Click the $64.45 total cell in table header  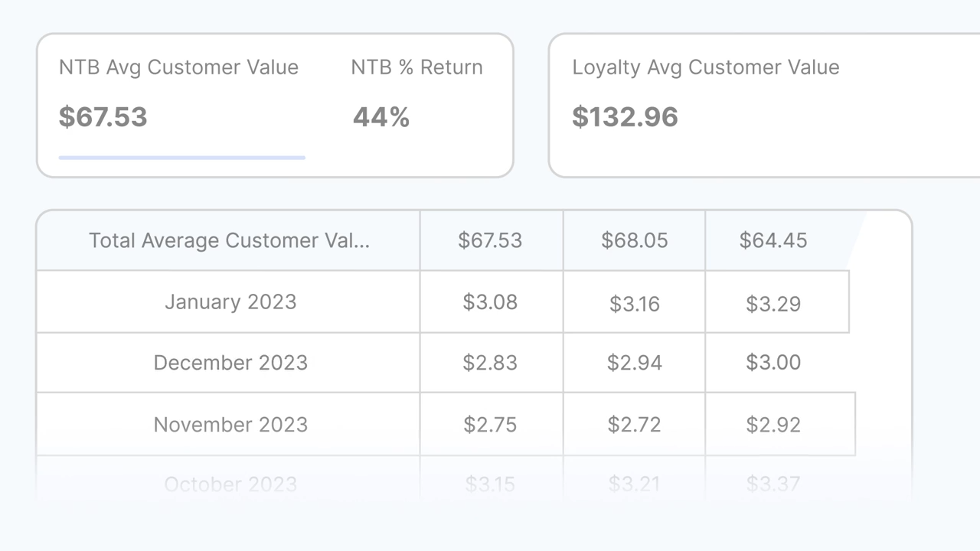[x=773, y=240]
